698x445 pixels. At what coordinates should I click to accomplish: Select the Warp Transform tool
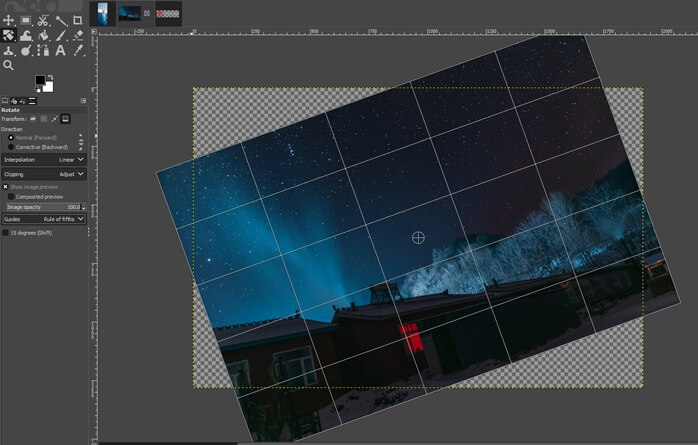pyautogui.click(x=26, y=36)
